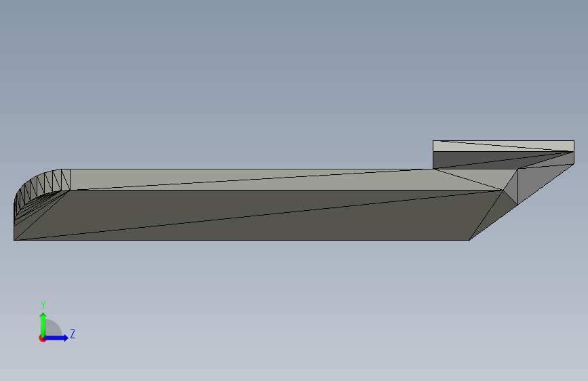Click the blue Z axis arrow of the triad
Image resolution: width=588 pixels, height=381 pixels.
56,338
